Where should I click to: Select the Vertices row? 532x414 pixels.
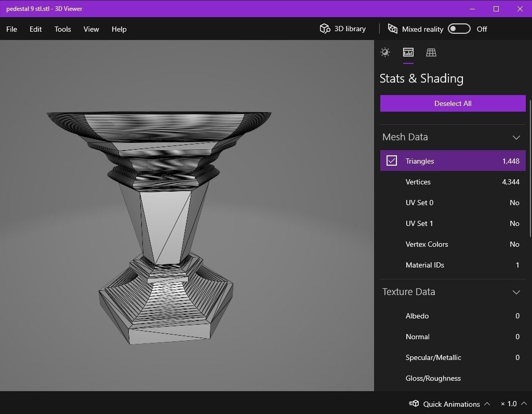(x=453, y=182)
